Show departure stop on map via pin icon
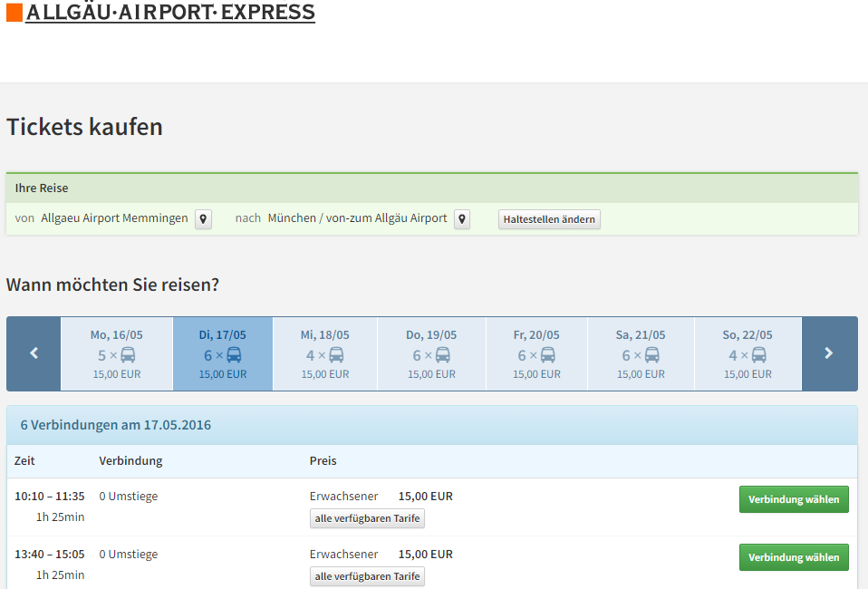 click(203, 219)
